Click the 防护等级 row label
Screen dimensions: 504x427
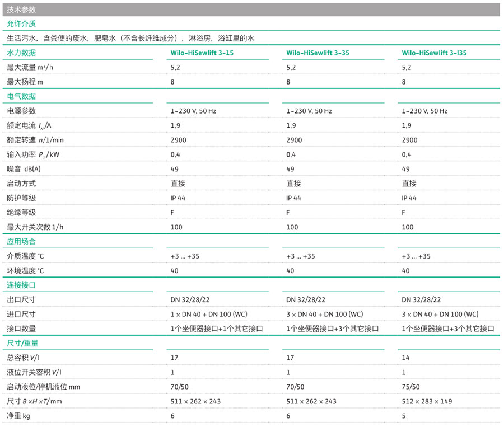(x=21, y=198)
